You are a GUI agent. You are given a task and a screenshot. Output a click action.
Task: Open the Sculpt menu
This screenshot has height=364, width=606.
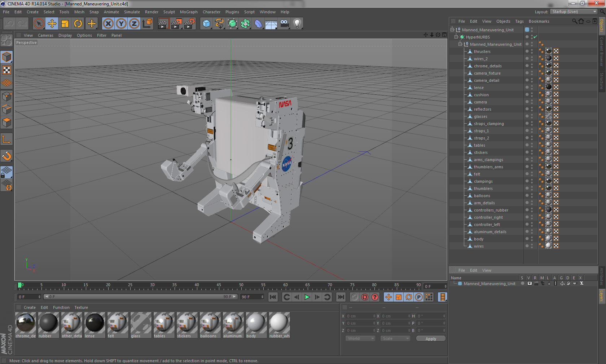point(169,12)
